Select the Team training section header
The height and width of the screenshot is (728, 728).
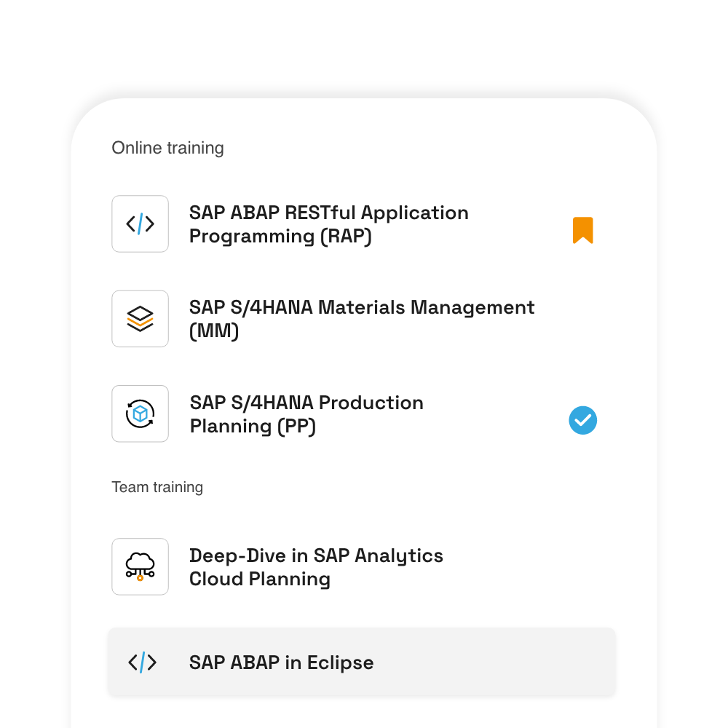pyautogui.click(x=157, y=487)
